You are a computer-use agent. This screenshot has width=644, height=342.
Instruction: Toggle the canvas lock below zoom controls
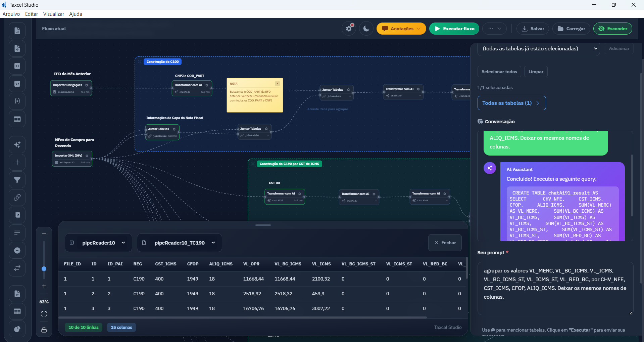tap(44, 330)
